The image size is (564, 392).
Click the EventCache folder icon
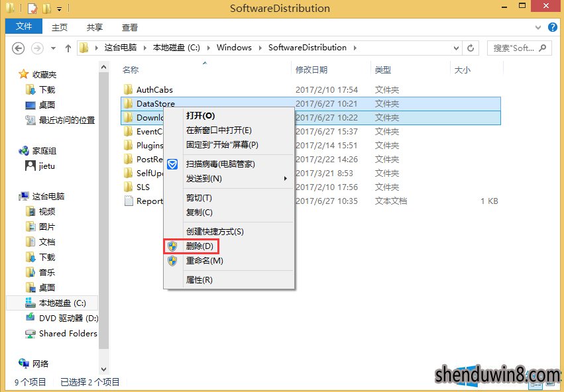coord(128,132)
